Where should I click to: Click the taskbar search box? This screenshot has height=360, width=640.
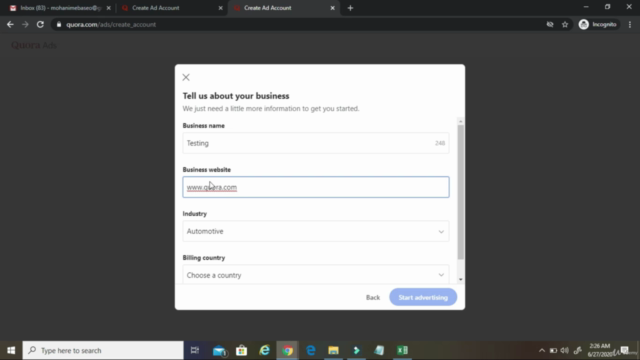pyautogui.click(x=103, y=350)
